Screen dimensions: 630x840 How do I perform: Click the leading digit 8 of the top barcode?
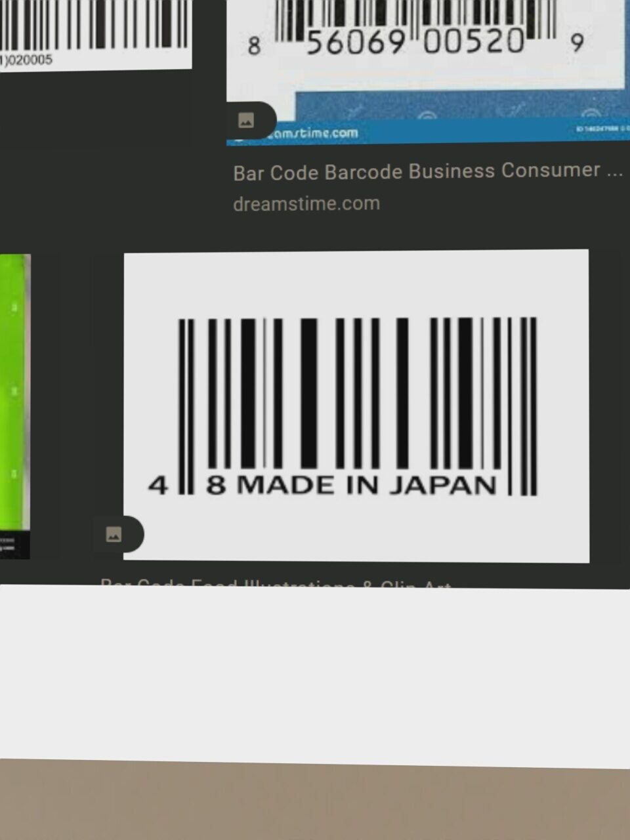[254, 46]
